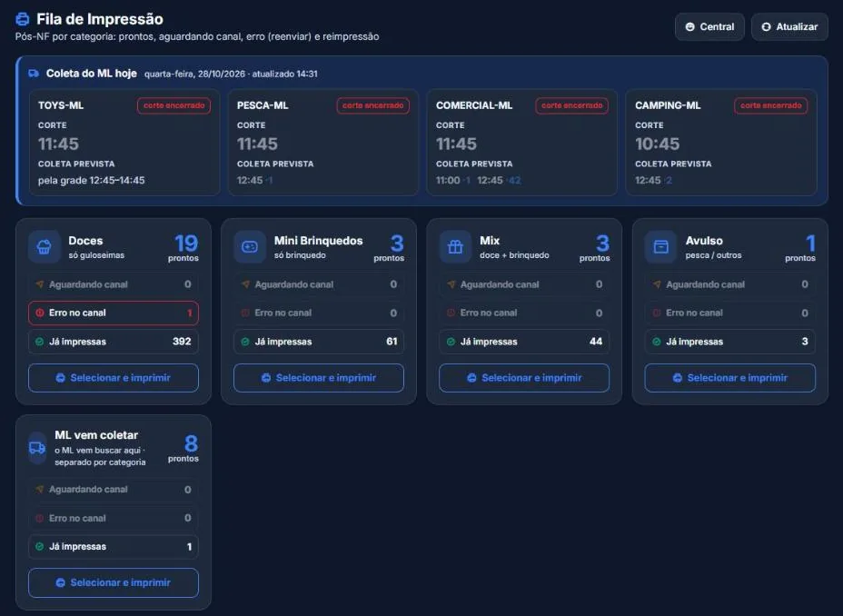Click the corte encerrado badge on CAMPING-ML
The height and width of the screenshot is (616, 843).
770,105
